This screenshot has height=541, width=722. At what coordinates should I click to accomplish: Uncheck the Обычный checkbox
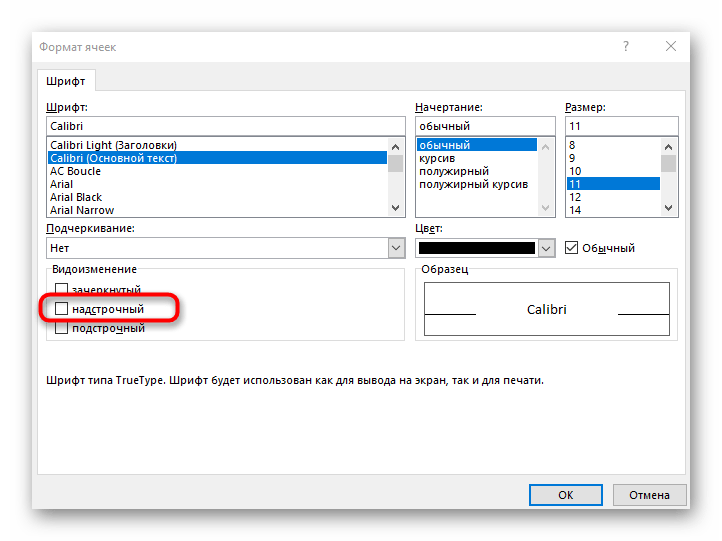click(x=571, y=248)
